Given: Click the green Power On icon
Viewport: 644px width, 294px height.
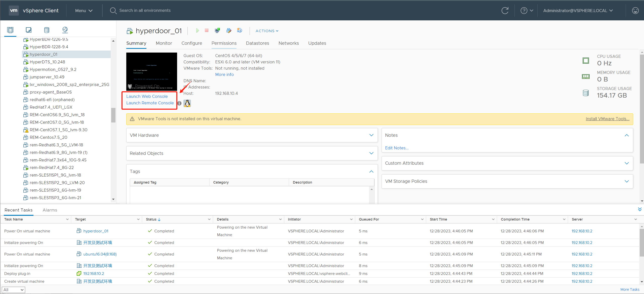Looking at the screenshot, I should (x=197, y=30).
